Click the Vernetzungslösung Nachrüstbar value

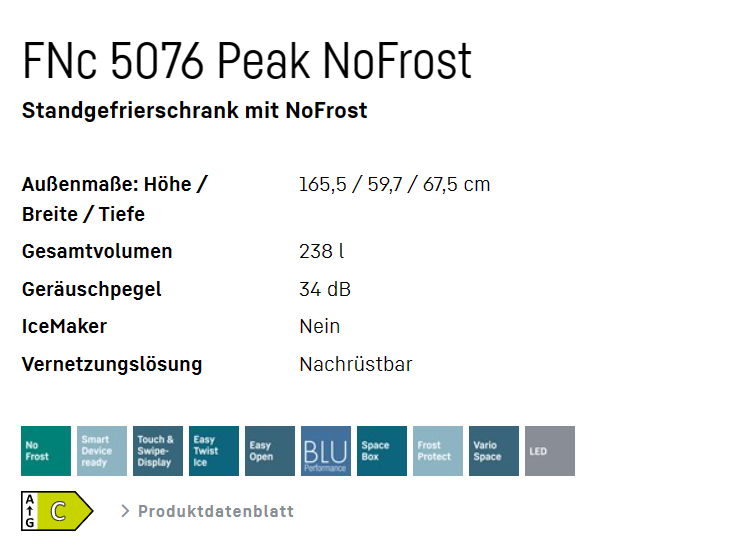pyautogui.click(x=356, y=364)
